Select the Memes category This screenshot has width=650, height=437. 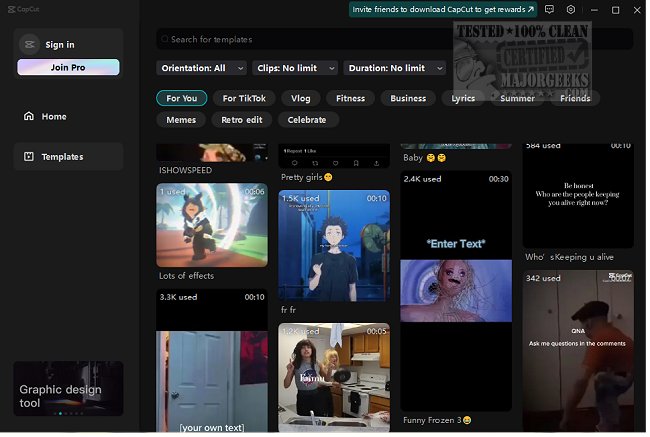(x=182, y=120)
